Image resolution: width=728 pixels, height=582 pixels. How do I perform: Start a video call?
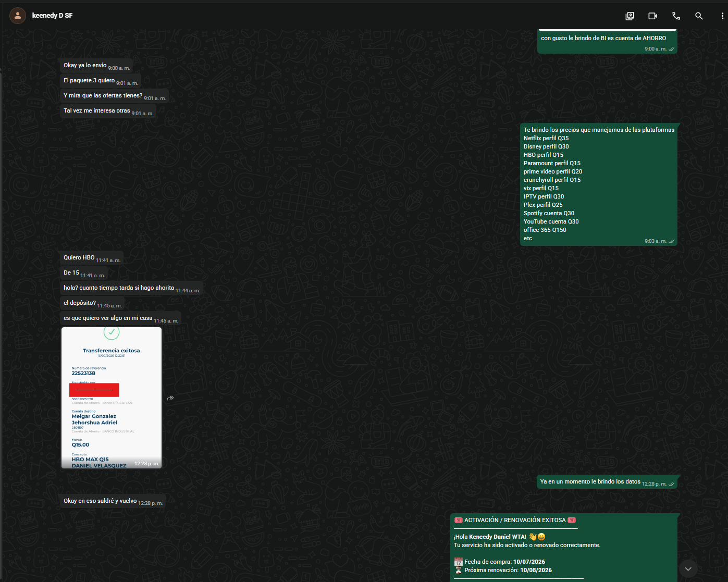coord(652,16)
